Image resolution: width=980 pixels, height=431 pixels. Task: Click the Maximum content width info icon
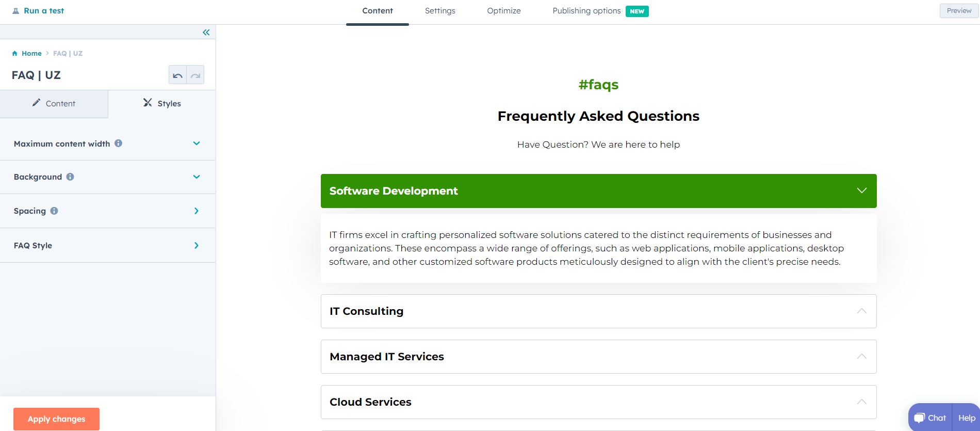pyautogui.click(x=119, y=143)
